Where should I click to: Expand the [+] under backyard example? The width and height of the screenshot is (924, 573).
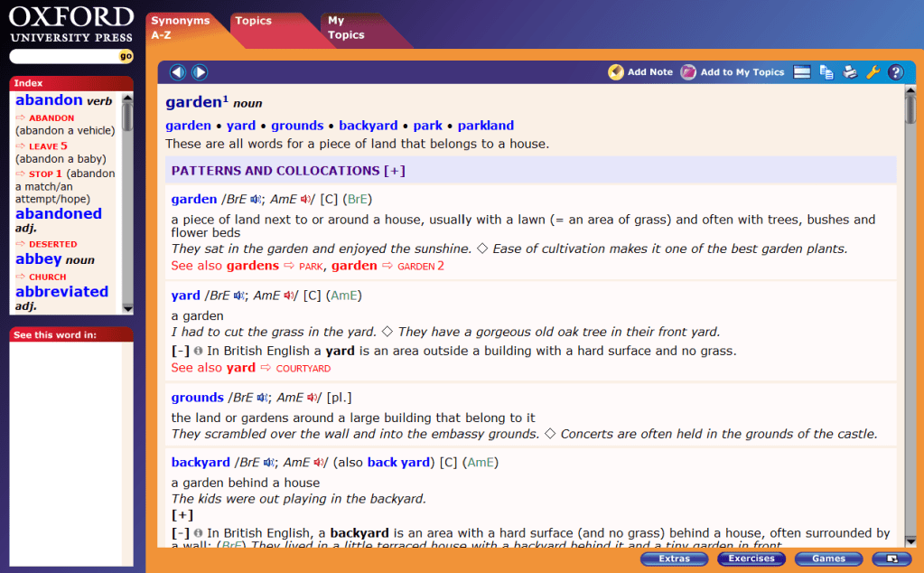point(182,515)
